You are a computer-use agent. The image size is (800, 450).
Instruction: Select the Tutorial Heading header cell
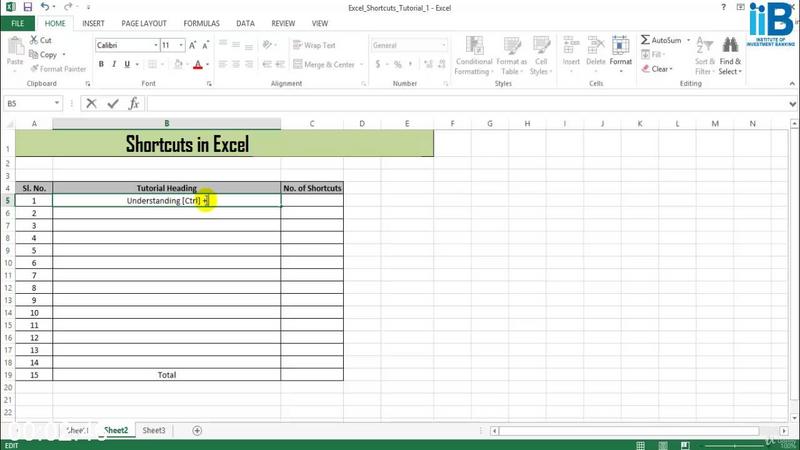coord(166,188)
